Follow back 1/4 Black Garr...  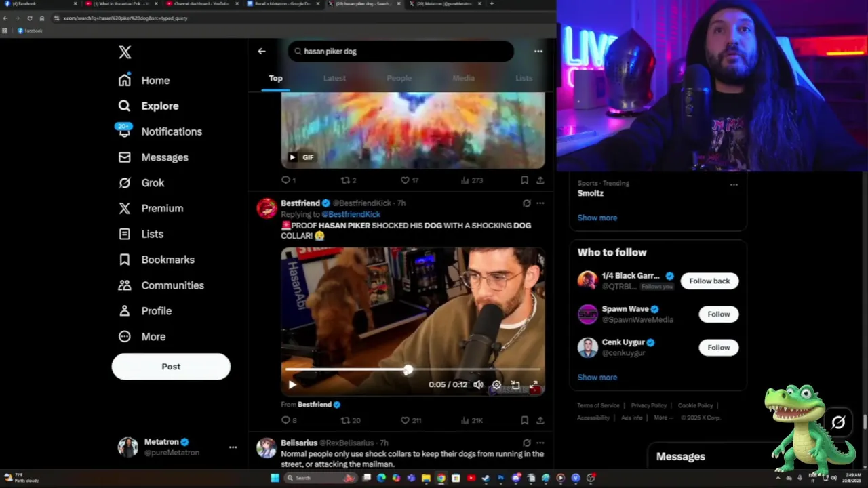point(709,281)
